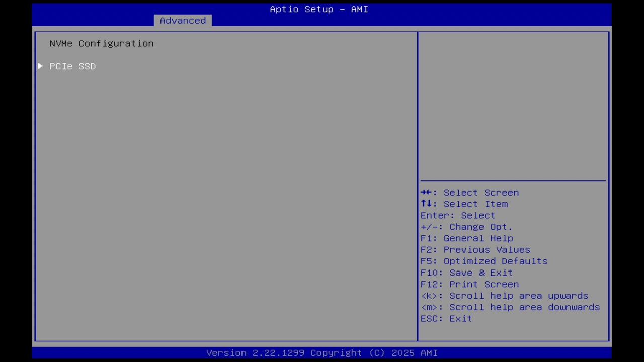
Task: Click the NVMe Configuration heading
Action: [101, 43]
